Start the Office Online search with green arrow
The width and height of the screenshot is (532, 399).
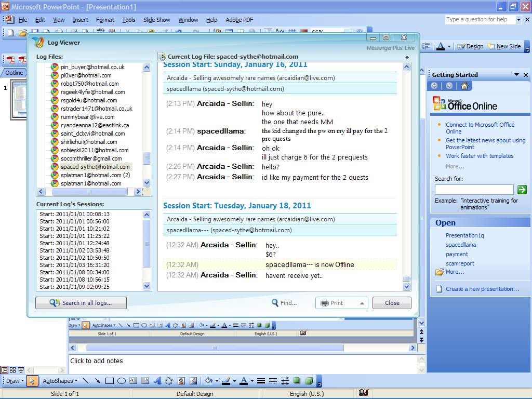(522, 189)
